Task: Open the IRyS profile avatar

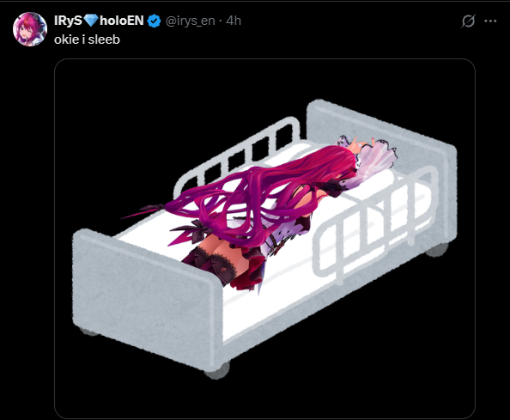Action: [30, 29]
